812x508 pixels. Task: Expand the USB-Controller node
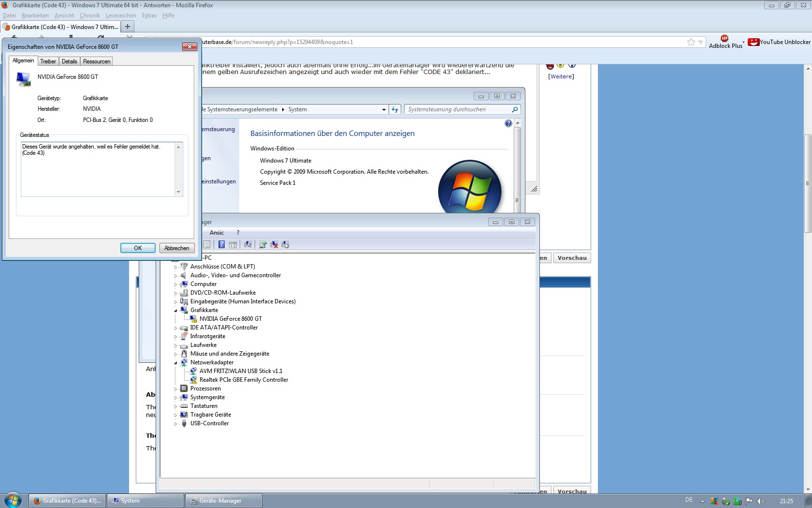pyautogui.click(x=175, y=424)
